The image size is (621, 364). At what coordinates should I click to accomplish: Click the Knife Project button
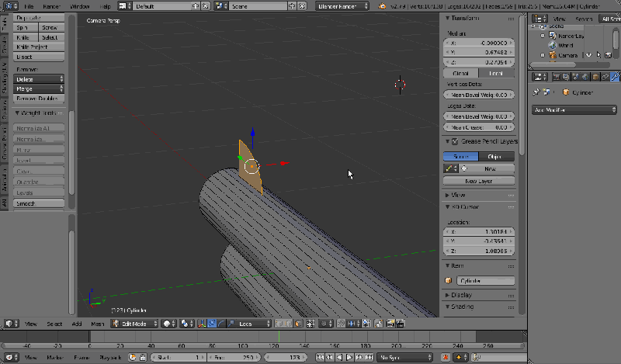[x=39, y=47]
